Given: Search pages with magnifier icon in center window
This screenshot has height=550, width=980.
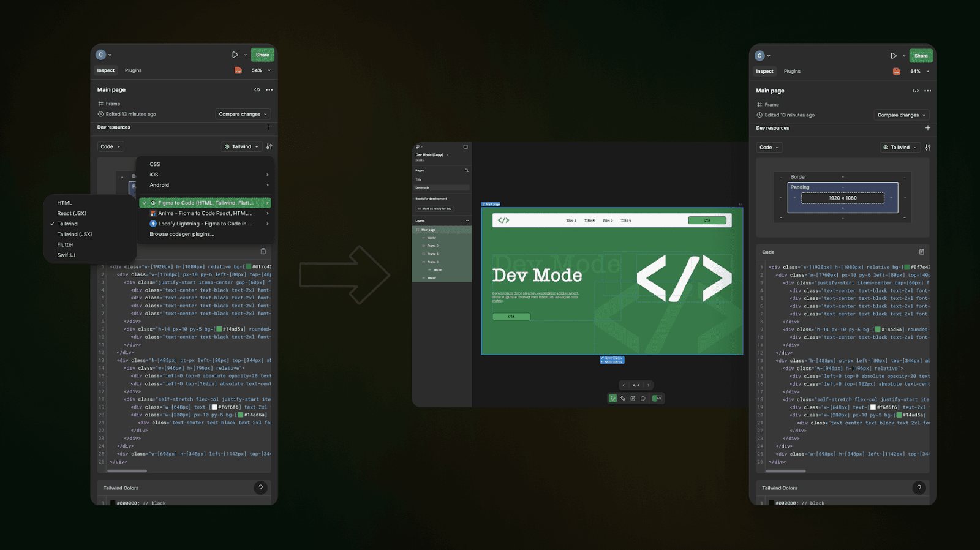Looking at the screenshot, I should click(x=466, y=170).
